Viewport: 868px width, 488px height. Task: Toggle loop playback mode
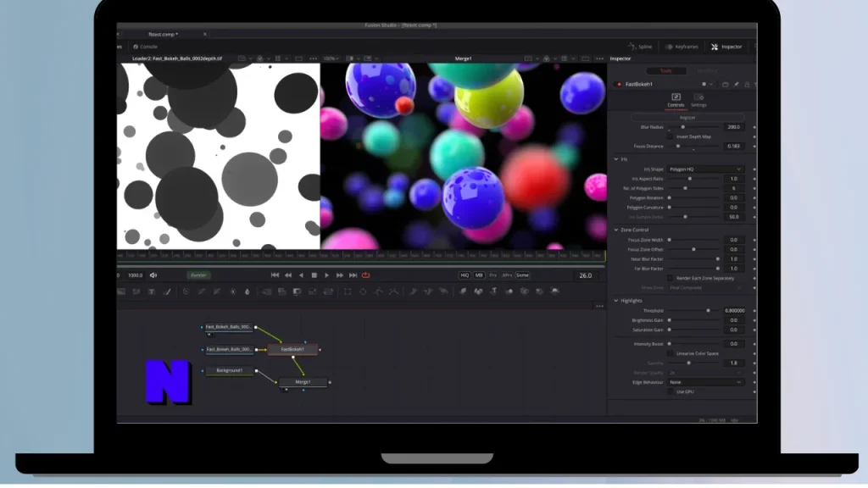(366, 275)
